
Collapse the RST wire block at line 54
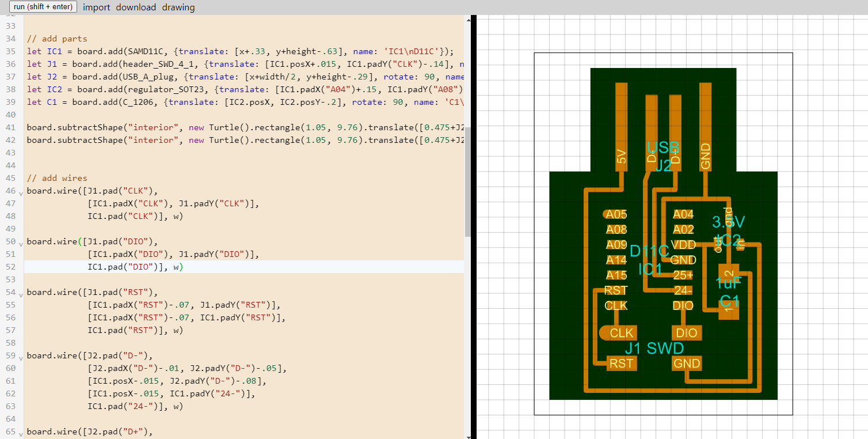(x=21, y=295)
